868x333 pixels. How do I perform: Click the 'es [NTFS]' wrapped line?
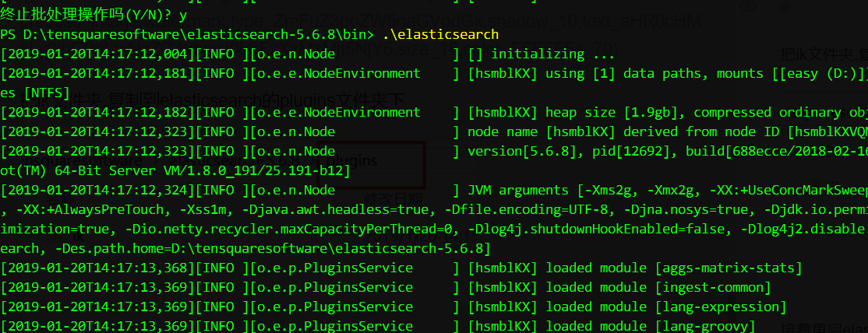35,93
